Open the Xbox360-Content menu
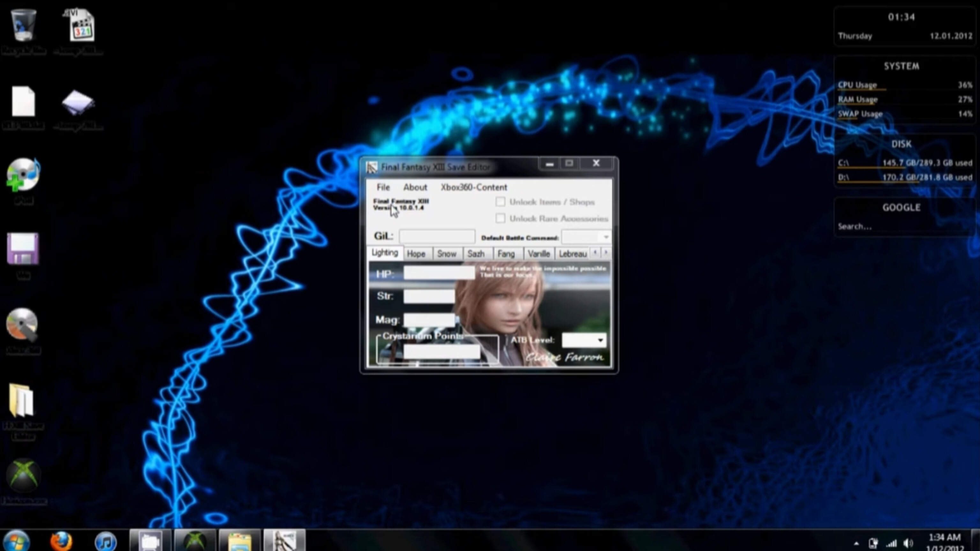This screenshot has width=980, height=551. [x=474, y=187]
